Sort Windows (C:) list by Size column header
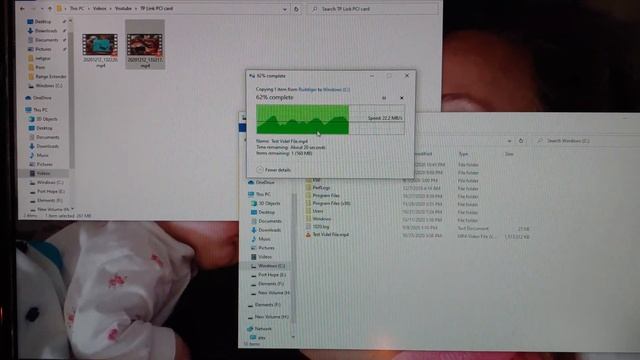 [509, 154]
